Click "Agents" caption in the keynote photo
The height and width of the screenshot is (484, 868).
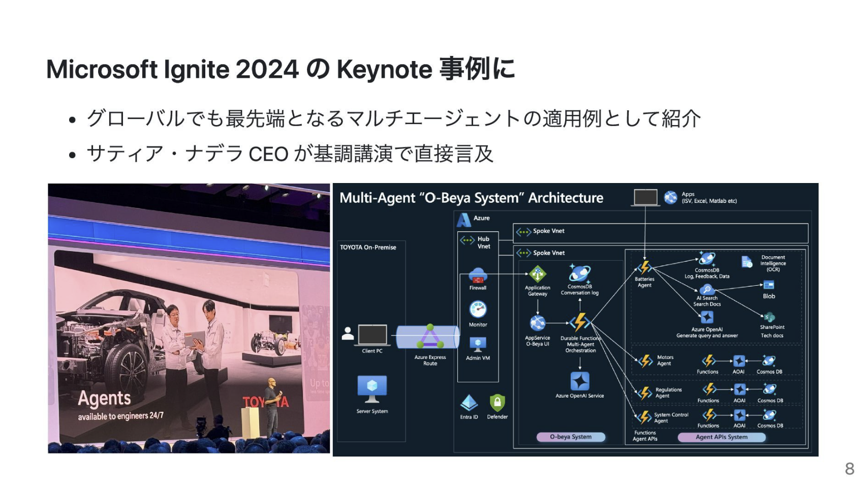(x=104, y=398)
